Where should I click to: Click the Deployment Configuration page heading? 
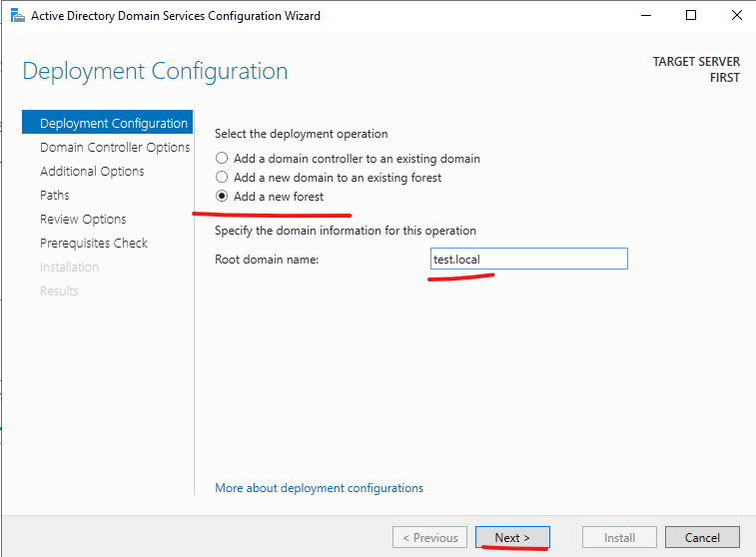155,71
